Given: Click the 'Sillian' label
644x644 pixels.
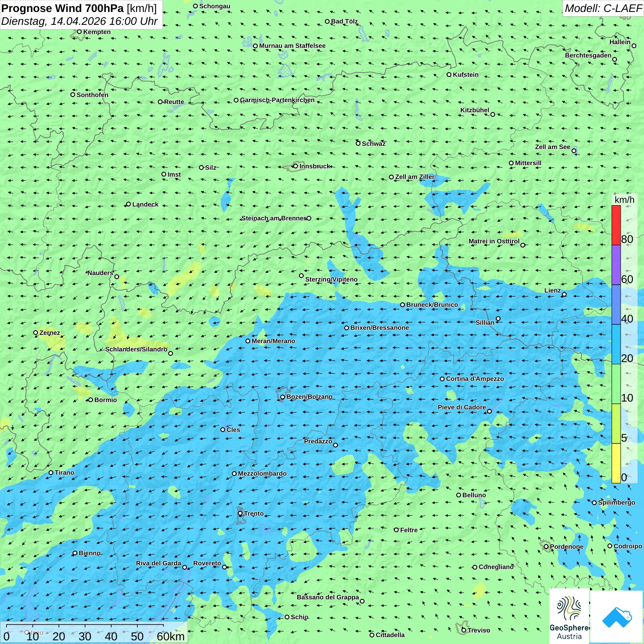Looking at the screenshot, I should click(485, 322).
